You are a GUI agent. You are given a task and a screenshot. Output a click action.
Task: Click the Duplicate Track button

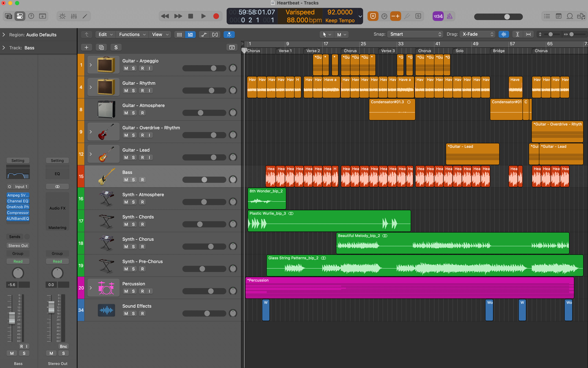click(101, 48)
